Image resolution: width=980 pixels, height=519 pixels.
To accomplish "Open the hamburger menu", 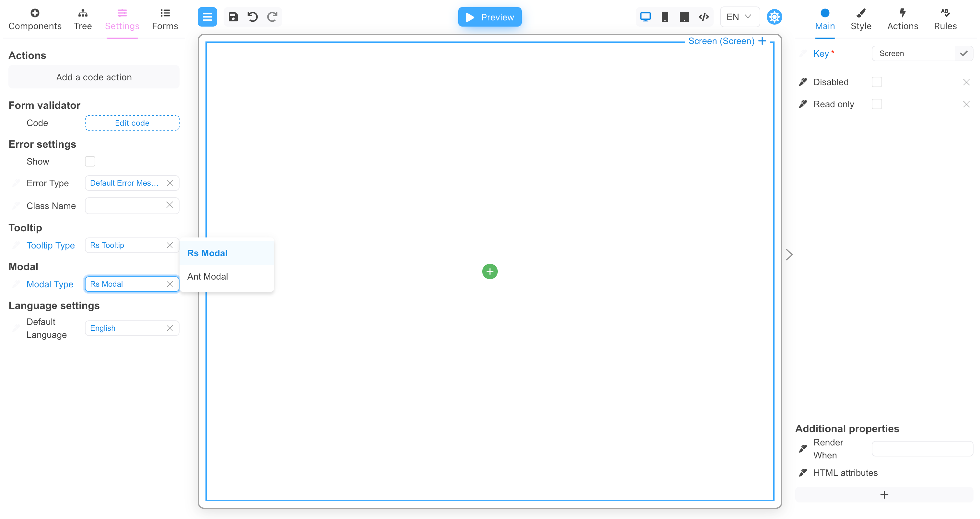I will coord(207,17).
